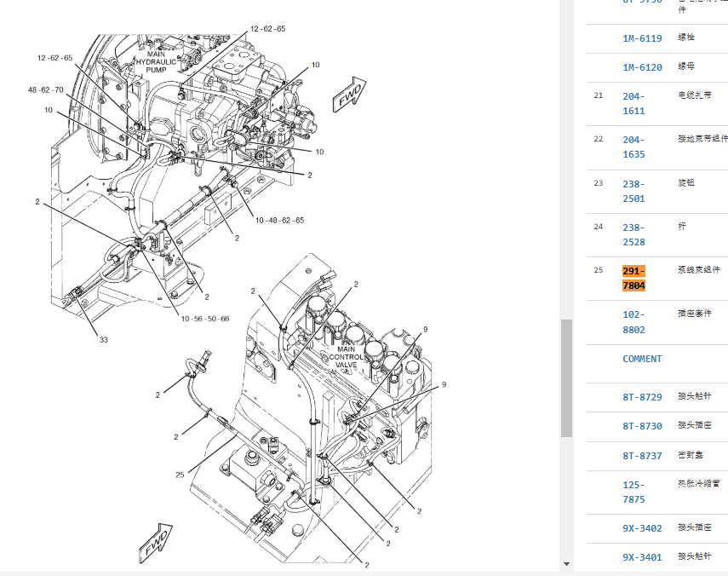Open part link 8T-8729
This screenshot has width=728, height=576.
[642, 397]
